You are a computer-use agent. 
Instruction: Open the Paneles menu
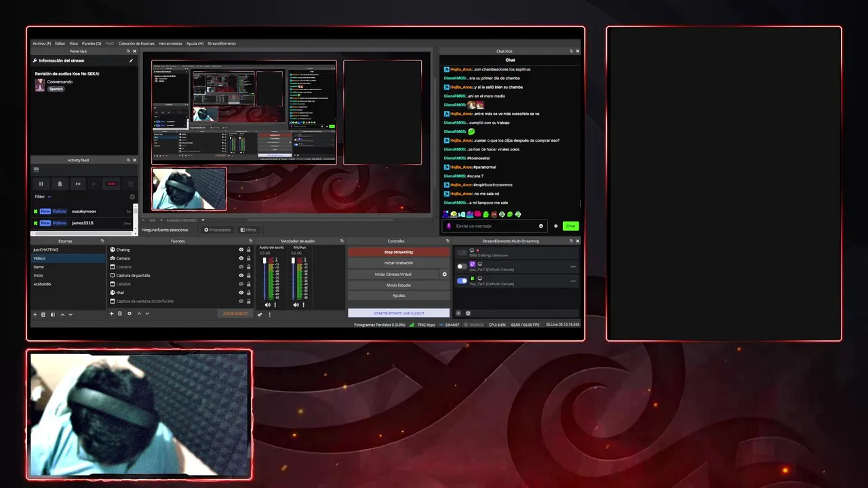(x=92, y=43)
